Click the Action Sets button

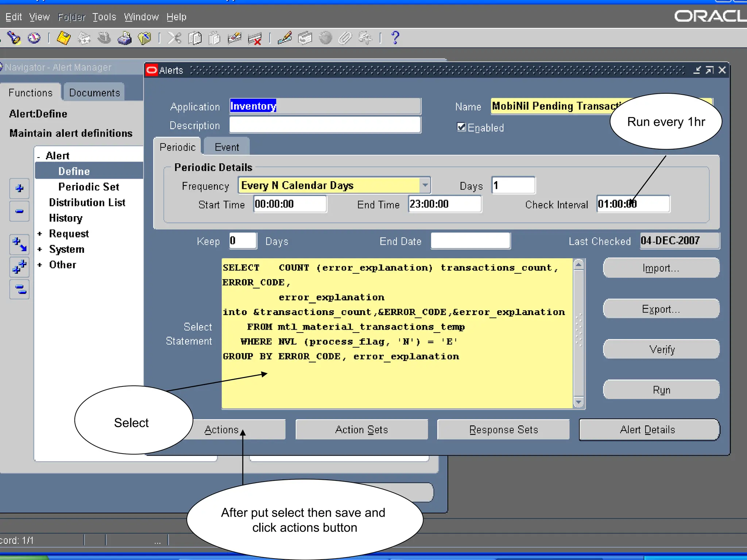click(x=361, y=429)
